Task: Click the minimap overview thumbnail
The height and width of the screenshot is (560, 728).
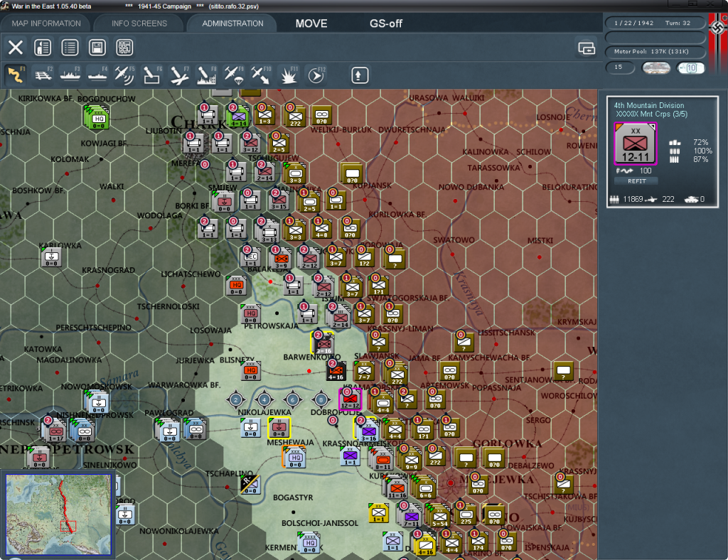Action: click(58, 514)
